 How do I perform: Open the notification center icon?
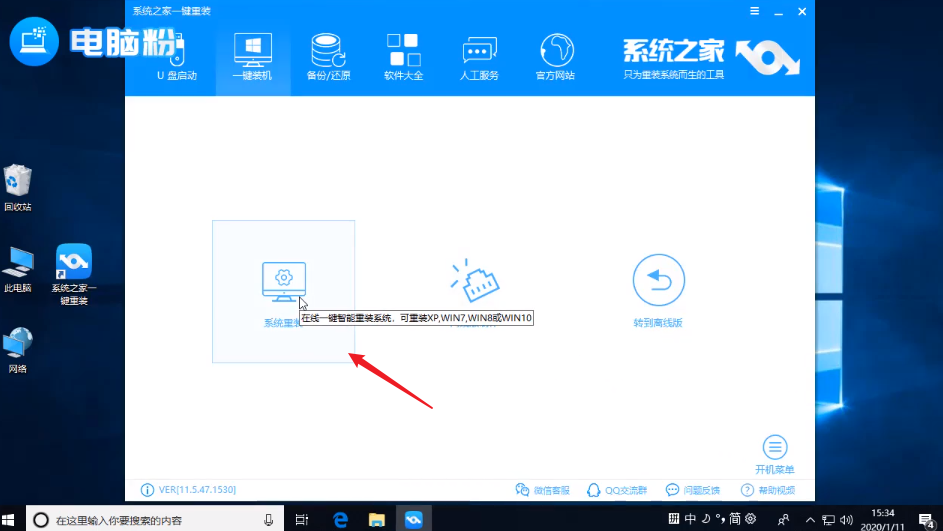[x=926, y=520]
